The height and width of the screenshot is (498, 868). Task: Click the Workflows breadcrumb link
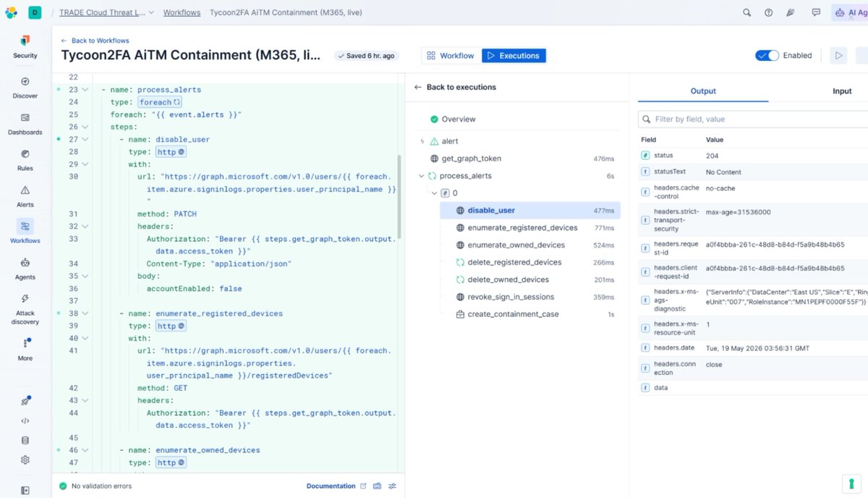click(182, 12)
